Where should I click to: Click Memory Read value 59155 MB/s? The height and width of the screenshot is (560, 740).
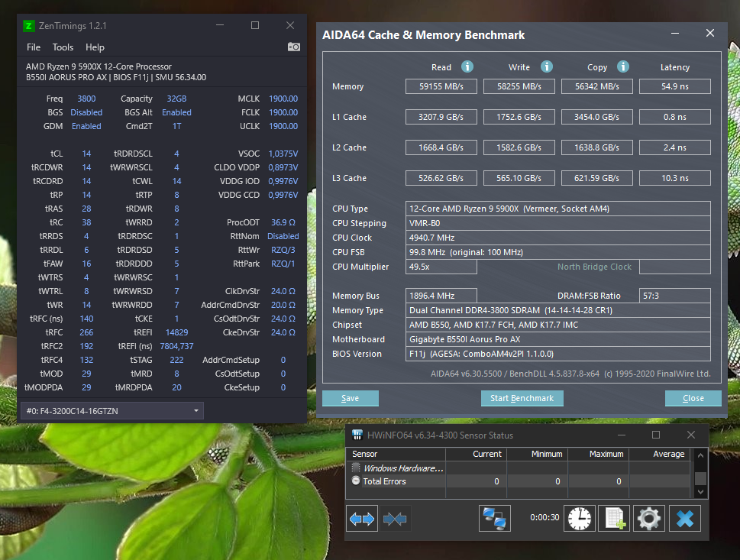[x=441, y=86]
